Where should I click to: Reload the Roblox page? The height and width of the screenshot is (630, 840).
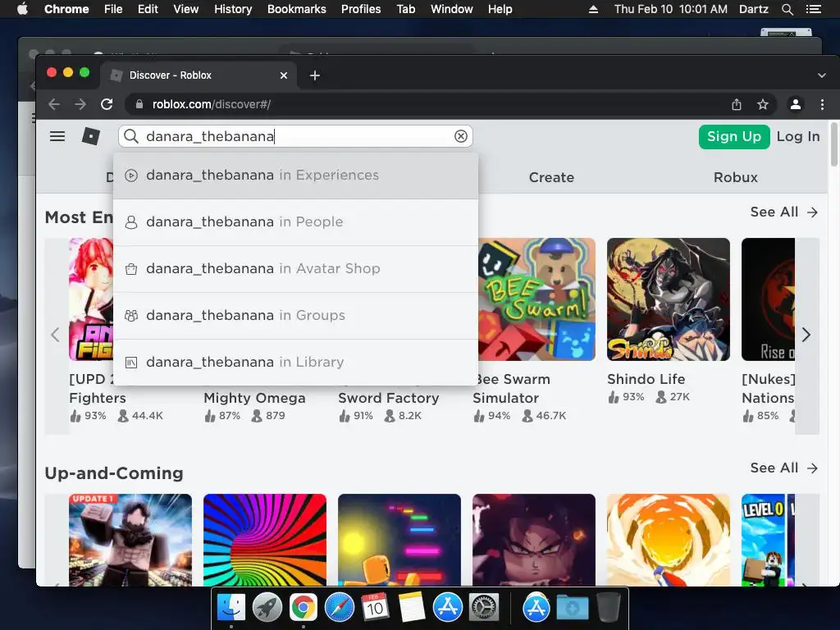[107, 104]
